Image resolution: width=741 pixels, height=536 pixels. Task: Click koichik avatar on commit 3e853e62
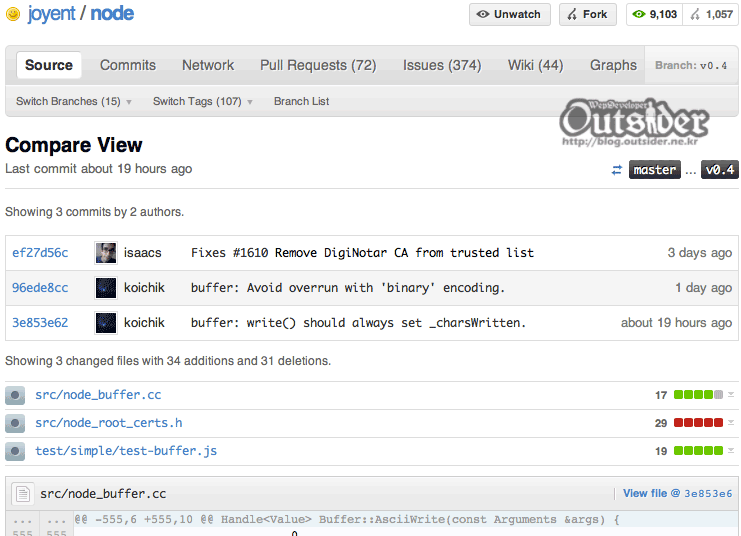pos(106,323)
